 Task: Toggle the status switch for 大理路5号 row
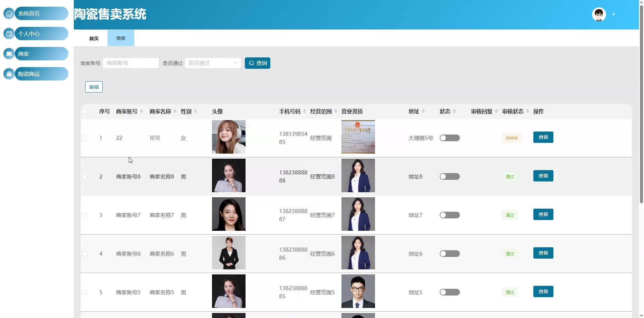point(450,138)
